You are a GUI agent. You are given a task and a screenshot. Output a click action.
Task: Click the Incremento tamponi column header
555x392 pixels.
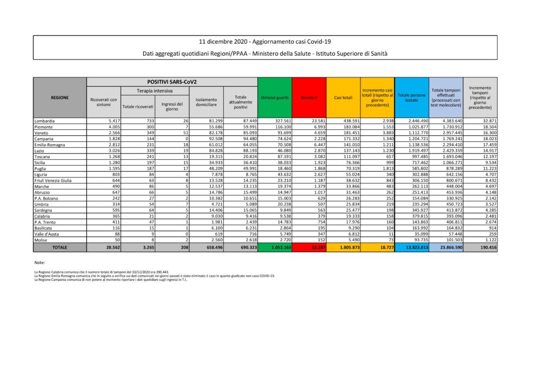tap(480, 97)
